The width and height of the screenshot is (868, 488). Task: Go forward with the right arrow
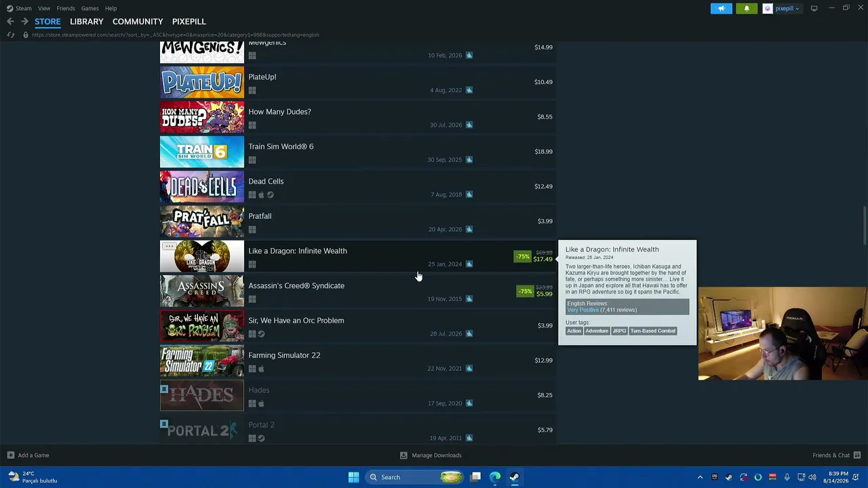(x=24, y=22)
